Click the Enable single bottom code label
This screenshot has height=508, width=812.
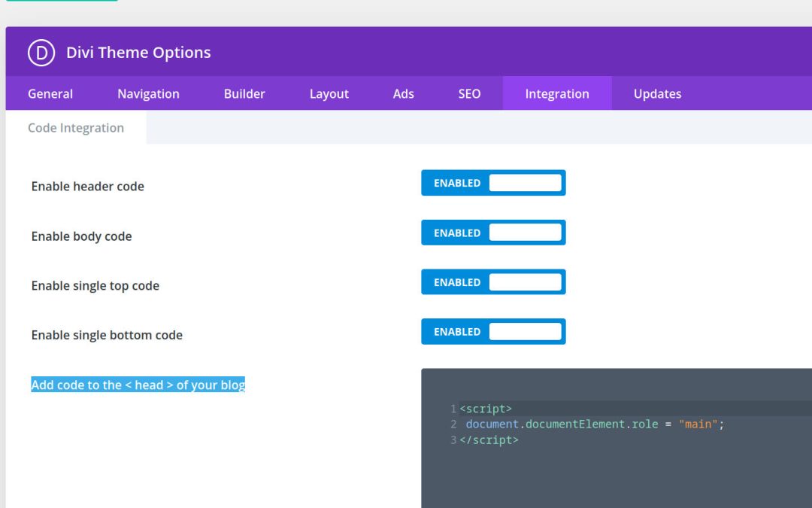[x=107, y=335]
